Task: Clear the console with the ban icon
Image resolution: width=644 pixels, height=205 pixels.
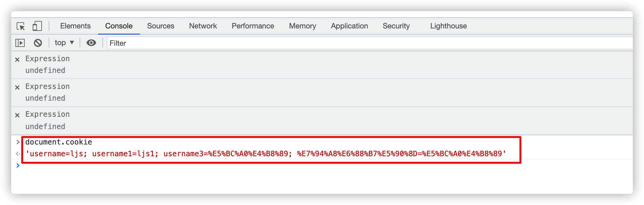Action: tap(38, 43)
